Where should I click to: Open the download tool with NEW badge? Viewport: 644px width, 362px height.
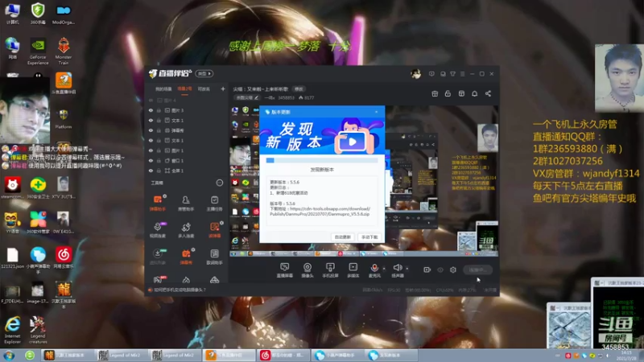click(x=157, y=257)
